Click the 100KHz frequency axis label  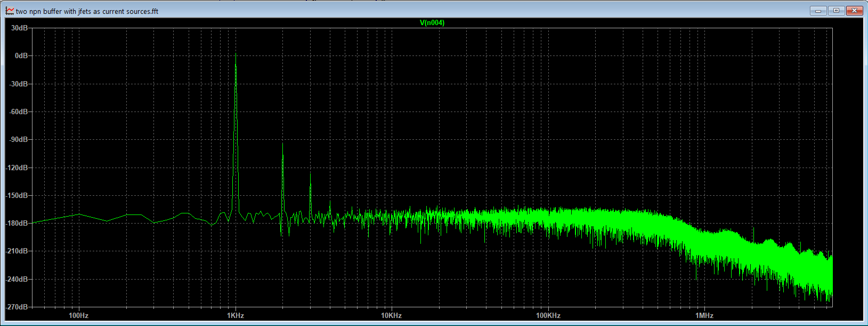tap(548, 315)
